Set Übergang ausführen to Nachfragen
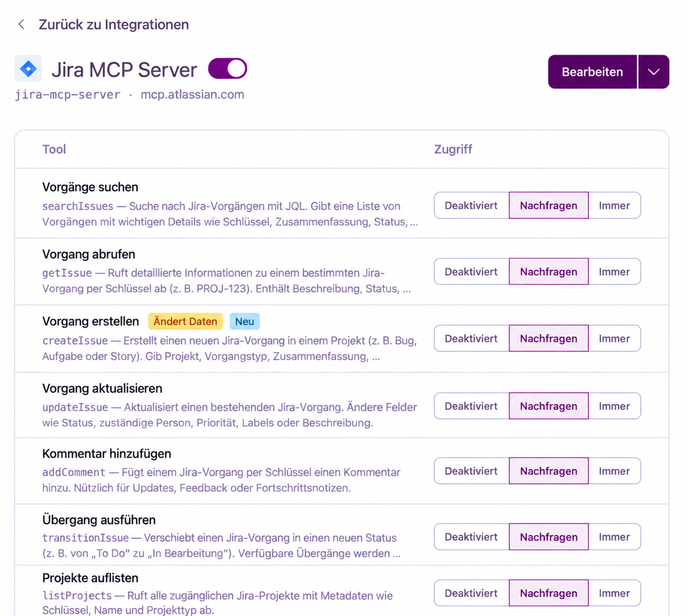Screen dimensions: 688x616 point(548,537)
